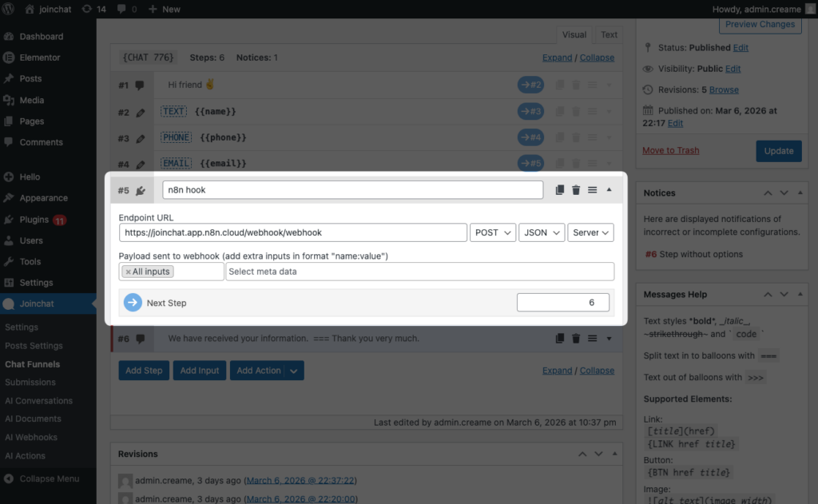818x504 pixels.
Task: Toggle Revisions panel collapse triangle
Action: [x=614, y=454]
